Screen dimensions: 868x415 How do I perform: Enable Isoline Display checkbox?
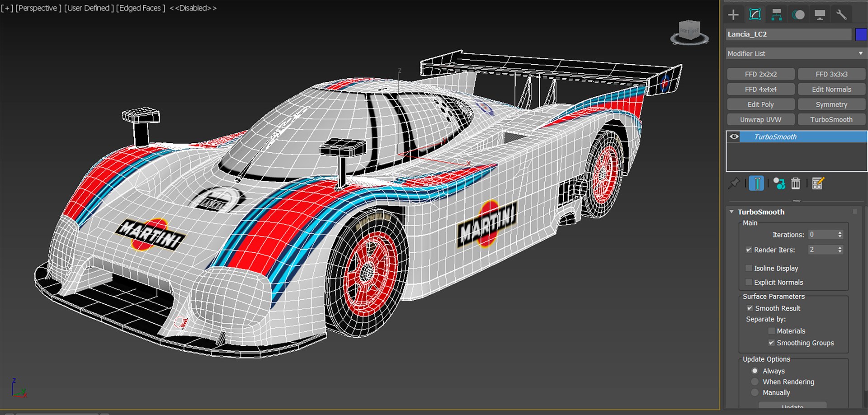coord(749,268)
